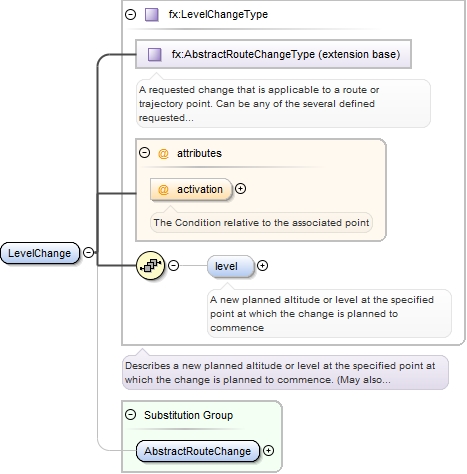Click the purple square icon beside fx:LevelChangeType
467x474 pixels.
(152, 15)
